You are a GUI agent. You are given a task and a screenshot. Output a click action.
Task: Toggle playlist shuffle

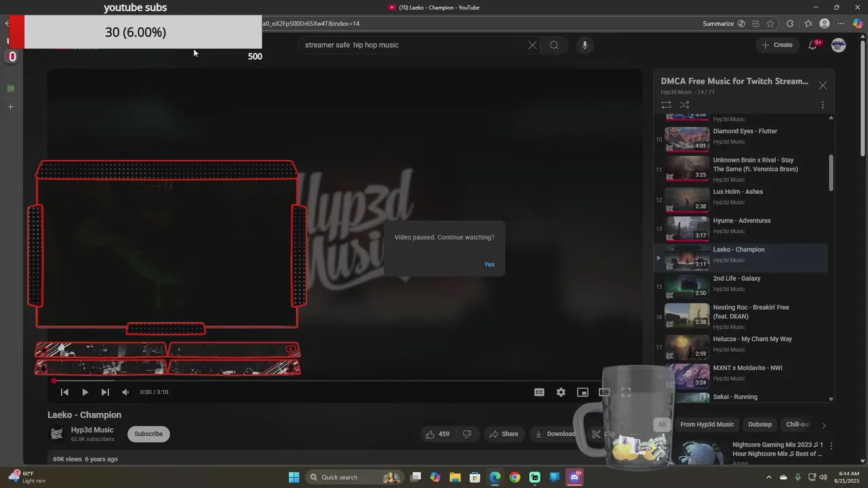(684, 105)
